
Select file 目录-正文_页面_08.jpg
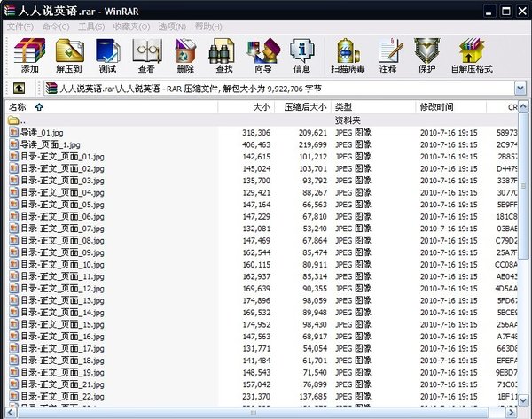click(62, 240)
